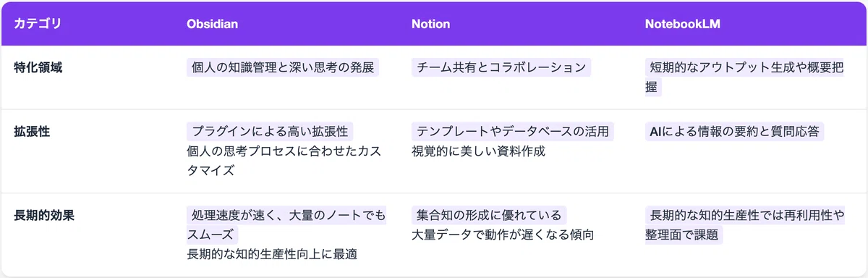This screenshot has height=278, width=868.
Task: Select the Notion column header
Action: [431, 24]
